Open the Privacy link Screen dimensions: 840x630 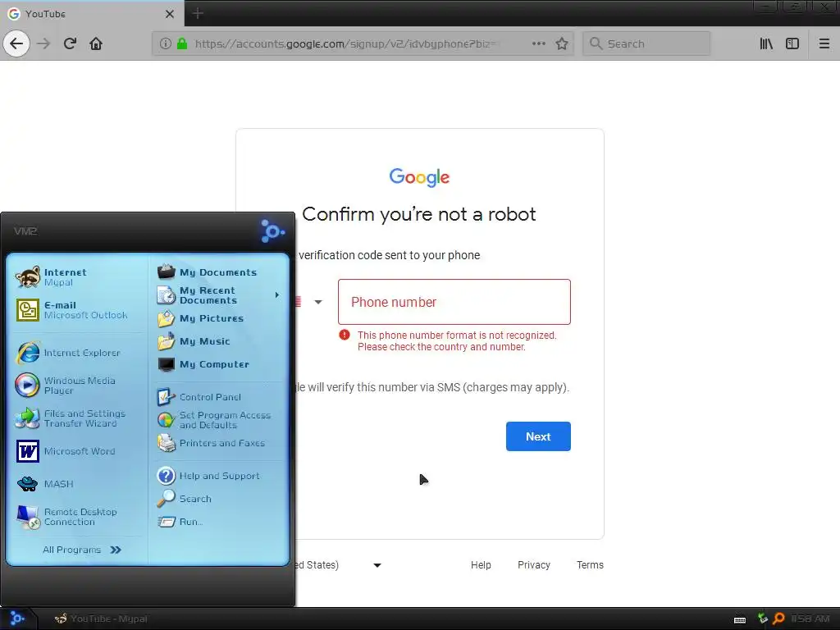(x=533, y=564)
